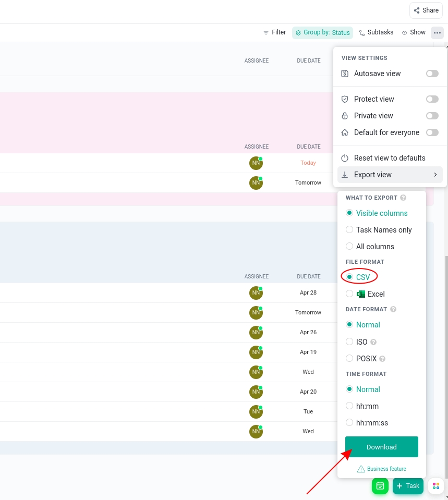Open the ellipsis view settings menu
448x500 pixels.
point(437,32)
